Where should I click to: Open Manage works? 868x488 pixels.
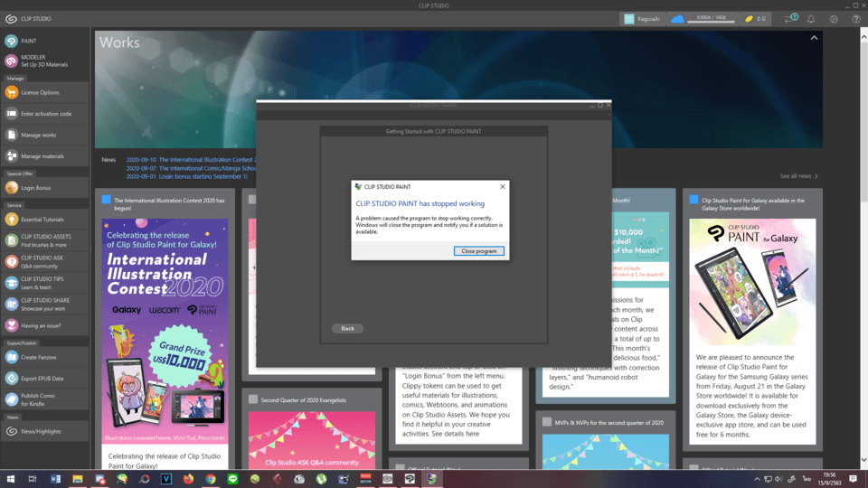pyautogui.click(x=44, y=135)
